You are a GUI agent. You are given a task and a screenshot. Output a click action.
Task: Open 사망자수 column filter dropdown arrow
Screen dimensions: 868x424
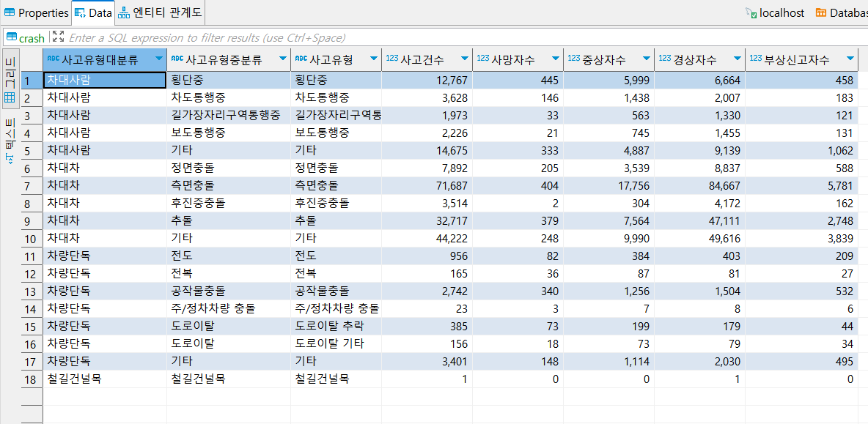pos(555,59)
